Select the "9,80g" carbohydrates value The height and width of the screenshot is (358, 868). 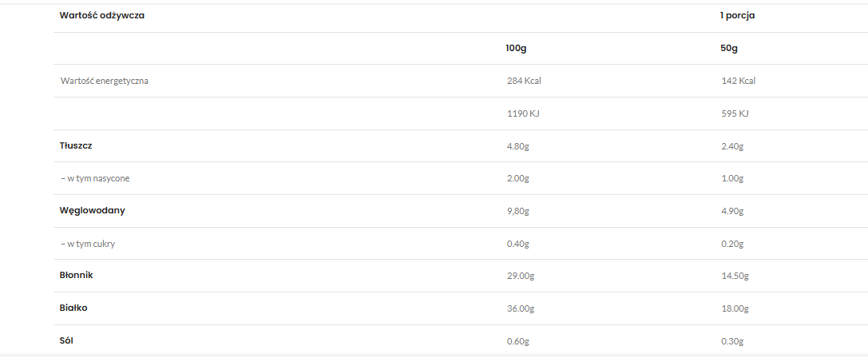[x=518, y=211]
